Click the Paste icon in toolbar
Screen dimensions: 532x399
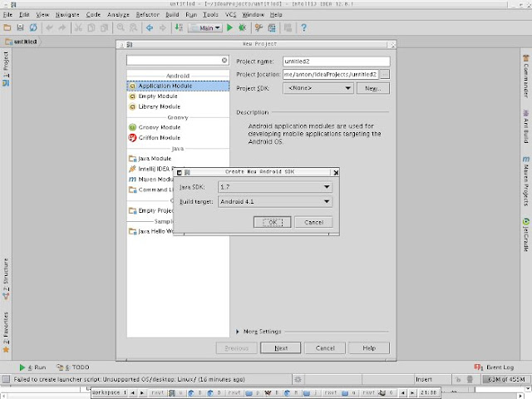104,27
